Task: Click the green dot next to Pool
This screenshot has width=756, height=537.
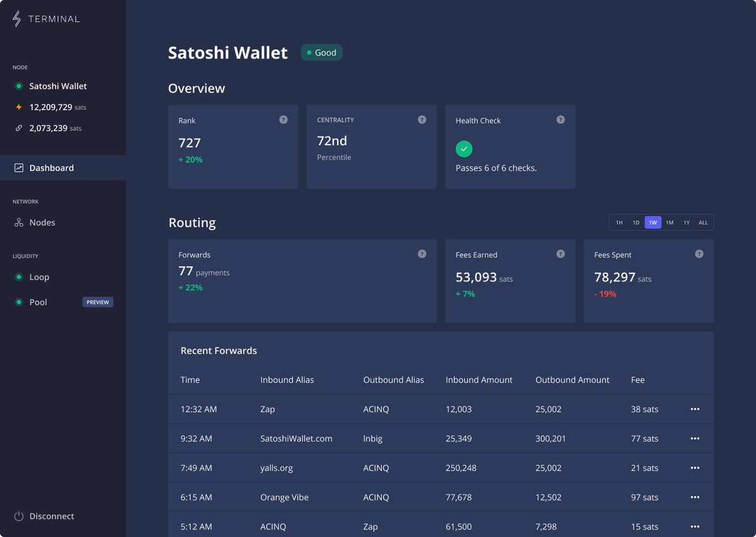Action: (x=19, y=302)
